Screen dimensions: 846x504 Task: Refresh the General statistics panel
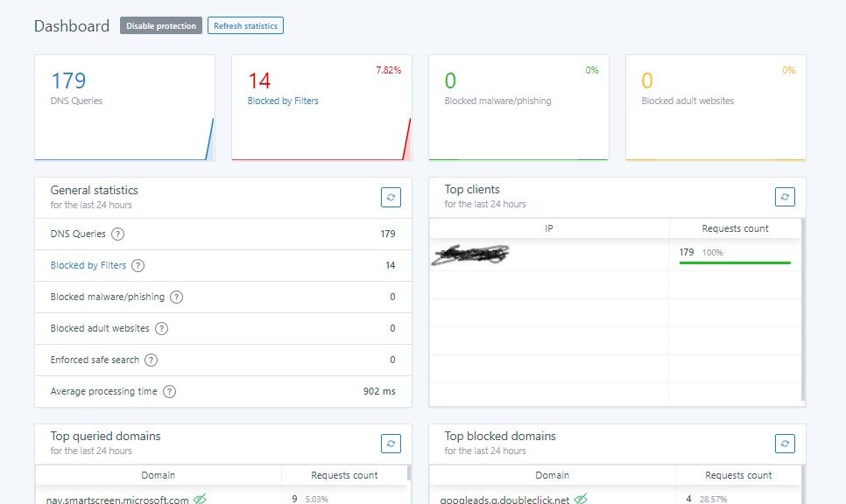(391, 197)
